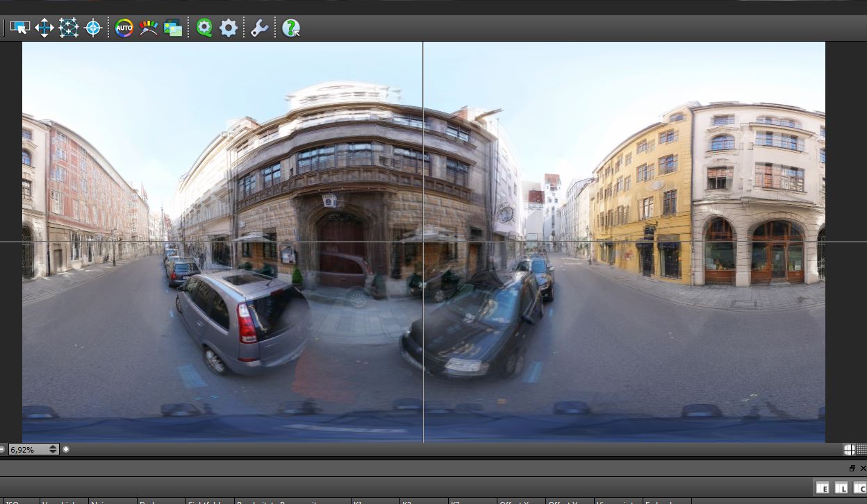Undock the bottom panel with float button
Viewport: 867px width, 504px height.
(x=852, y=469)
